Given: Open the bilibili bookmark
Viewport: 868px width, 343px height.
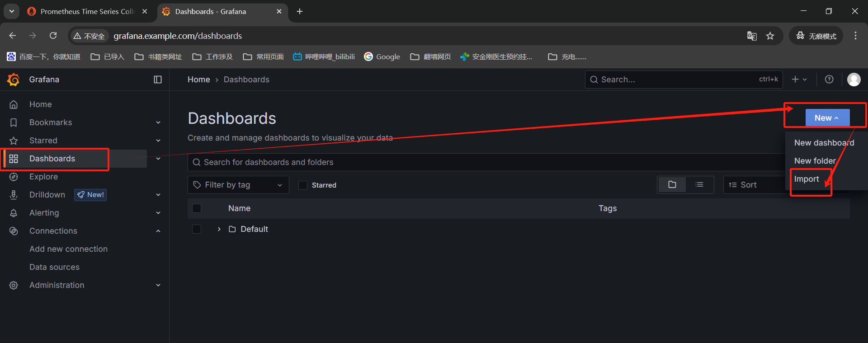Looking at the screenshot, I should coord(324,56).
